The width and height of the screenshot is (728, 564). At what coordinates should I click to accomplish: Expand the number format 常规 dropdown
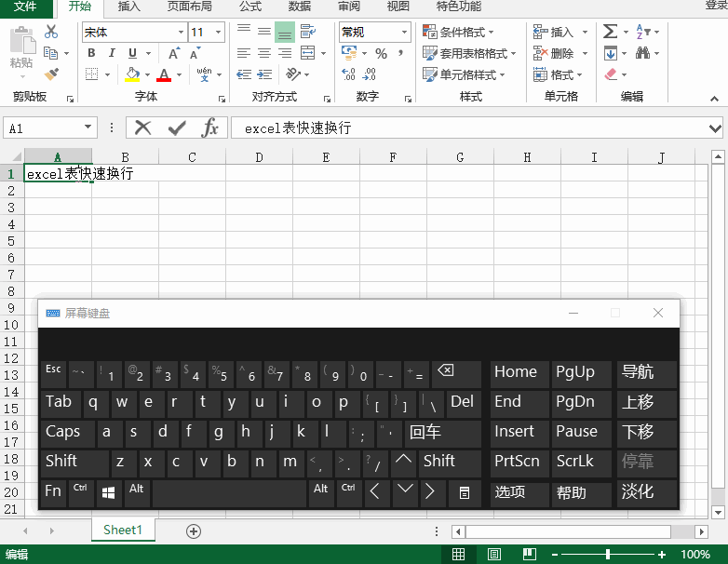click(405, 33)
